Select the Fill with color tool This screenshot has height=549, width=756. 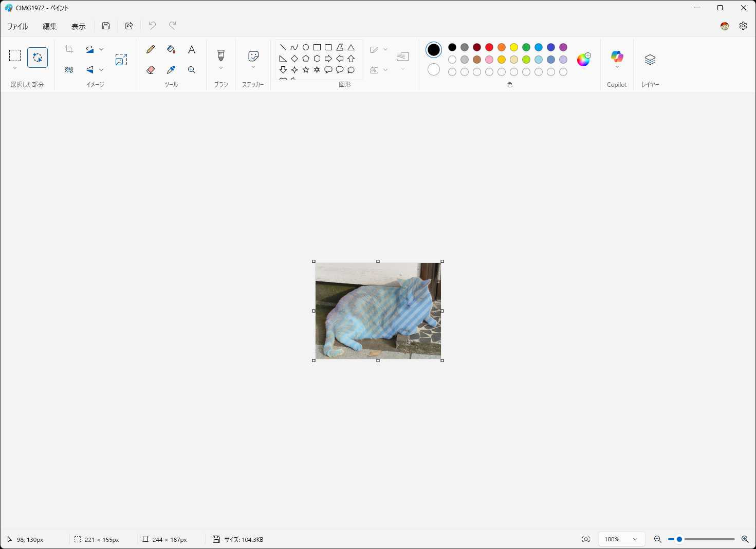coord(171,49)
